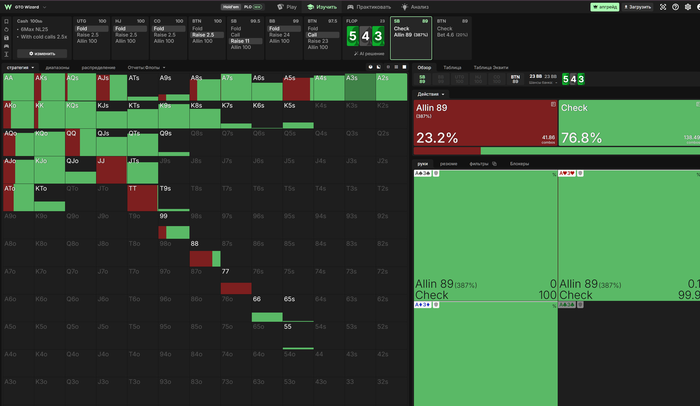
Task: Click the red-green action frequency bar
Action: coord(557,151)
